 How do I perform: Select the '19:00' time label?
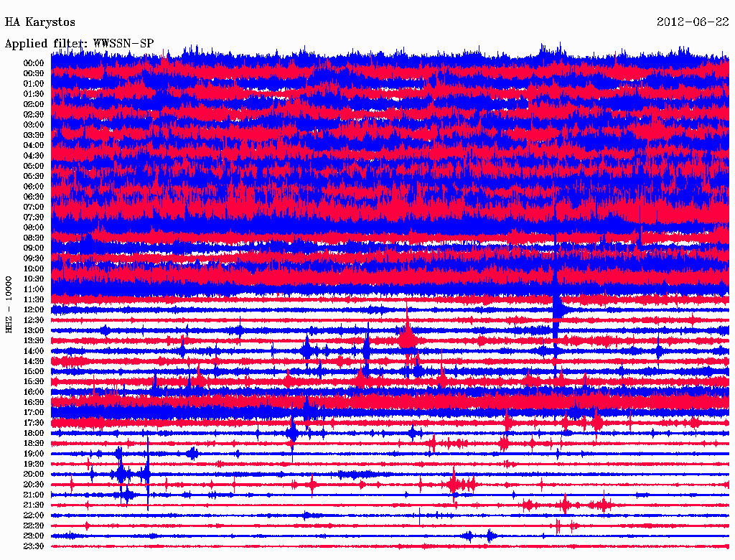34,454
